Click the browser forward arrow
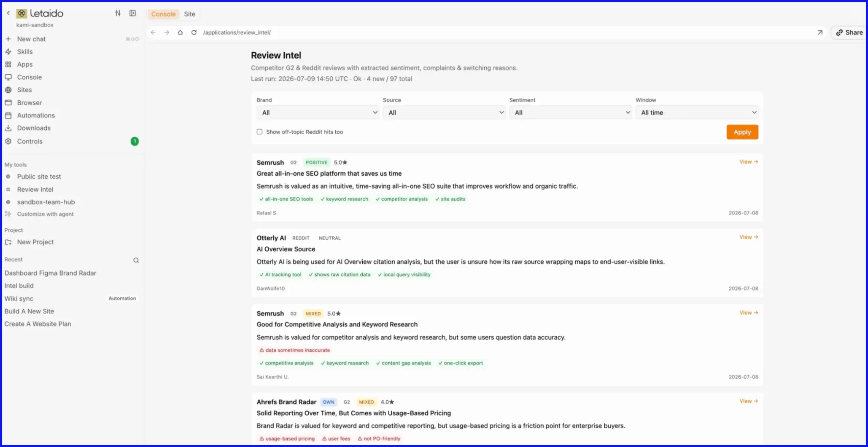 point(167,32)
